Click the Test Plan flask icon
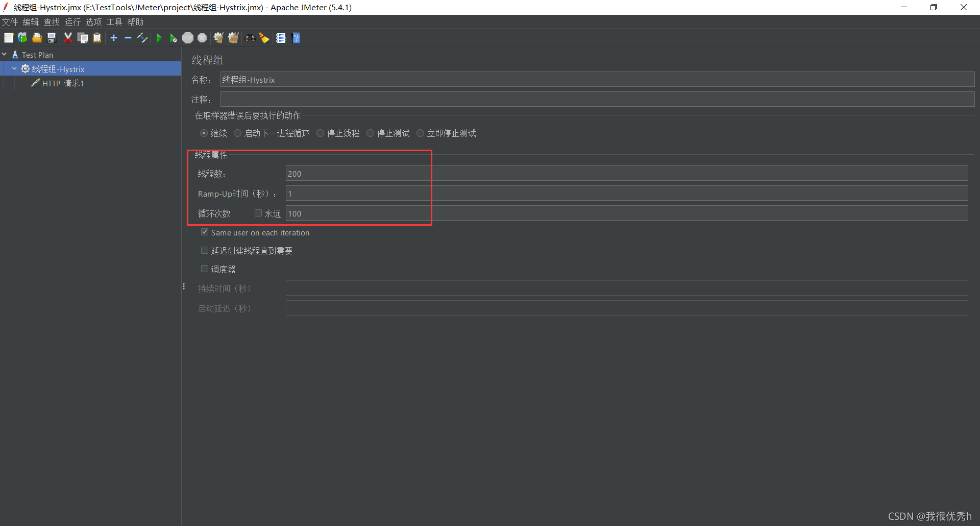Image resolution: width=980 pixels, height=526 pixels. click(x=15, y=55)
